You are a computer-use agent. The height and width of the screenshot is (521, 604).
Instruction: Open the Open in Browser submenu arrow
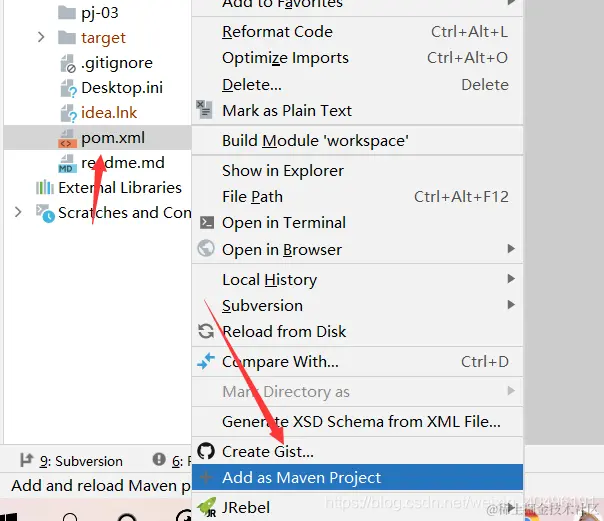coord(511,248)
